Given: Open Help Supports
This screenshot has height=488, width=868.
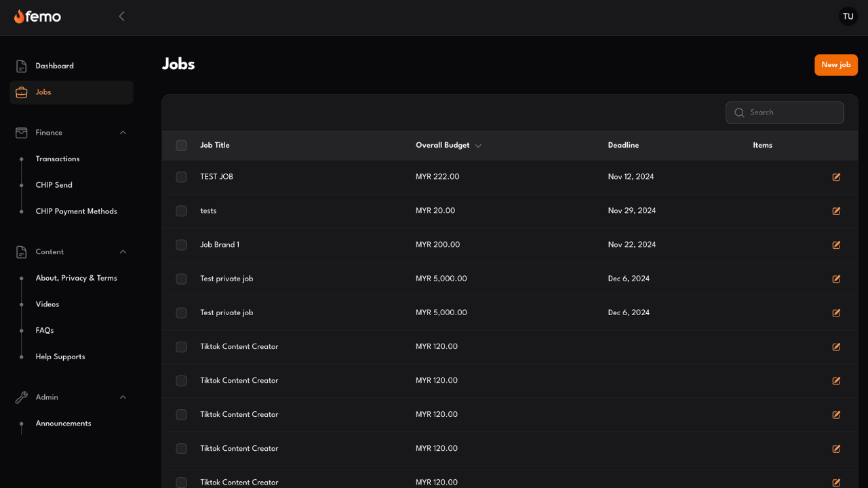Looking at the screenshot, I should point(60,357).
